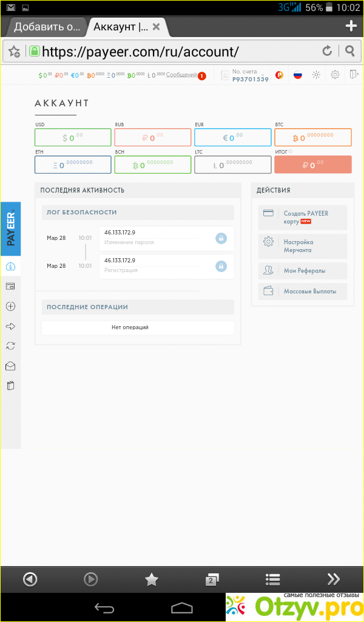Toggle the brightness theme sun icon

click(x=315, y=75)
